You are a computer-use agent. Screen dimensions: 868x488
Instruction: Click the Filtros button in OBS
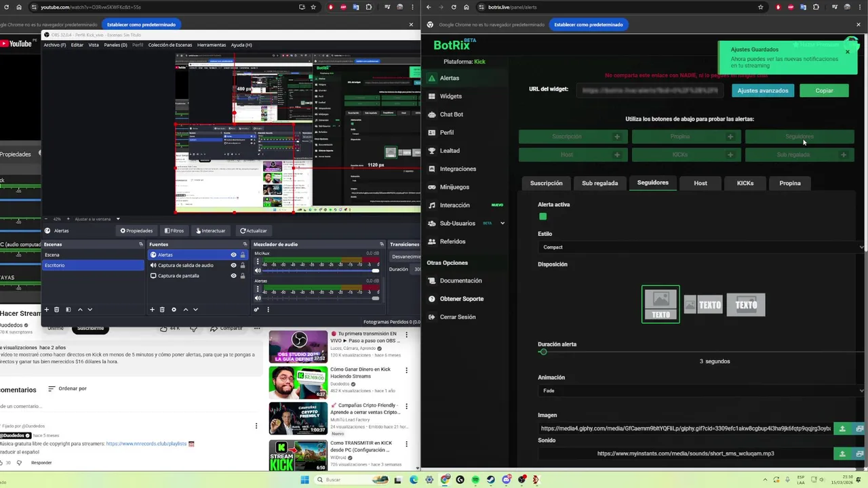pos(174,230)
